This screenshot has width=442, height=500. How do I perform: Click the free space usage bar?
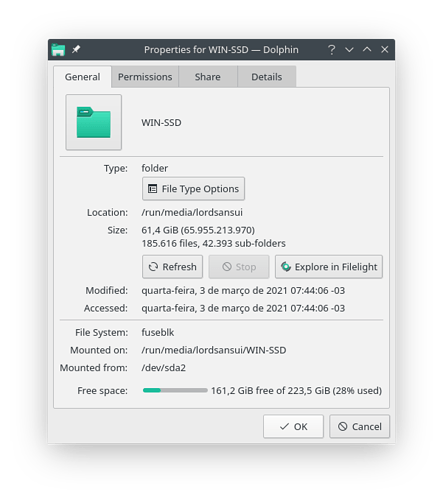[175, 390]
